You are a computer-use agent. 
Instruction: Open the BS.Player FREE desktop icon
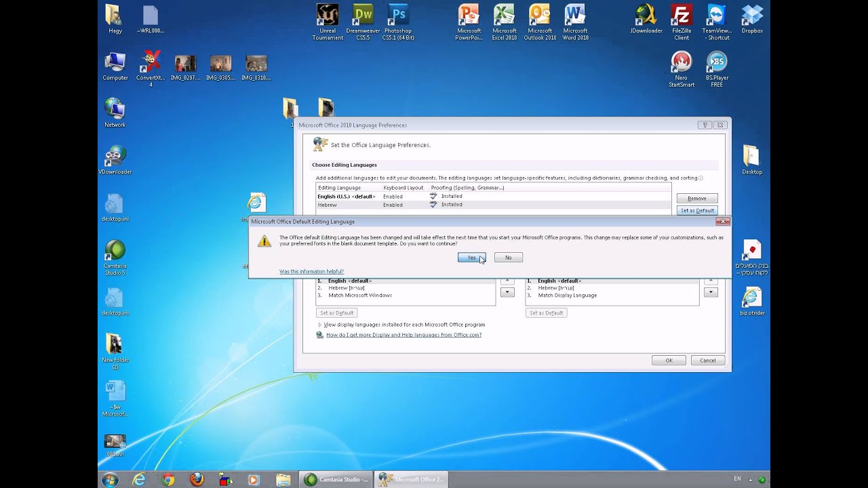point(717,69)
